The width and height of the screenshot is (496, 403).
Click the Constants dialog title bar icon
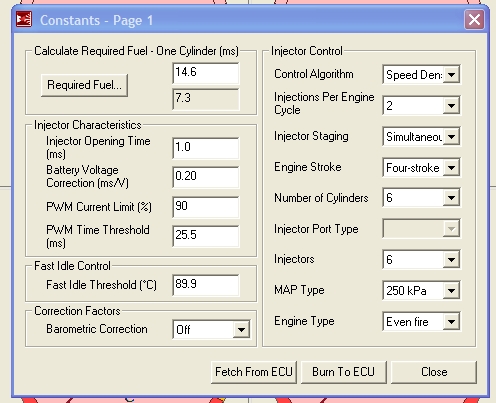(24, 20)
